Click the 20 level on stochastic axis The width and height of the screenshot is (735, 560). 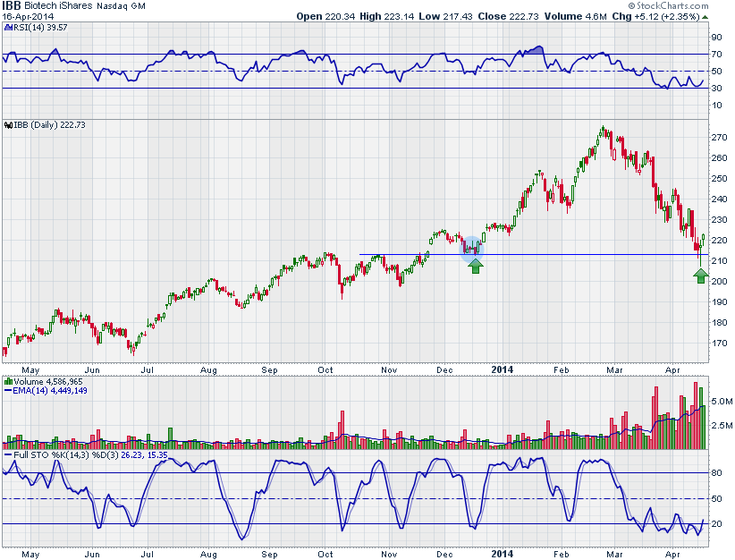[x=717, y=524]
